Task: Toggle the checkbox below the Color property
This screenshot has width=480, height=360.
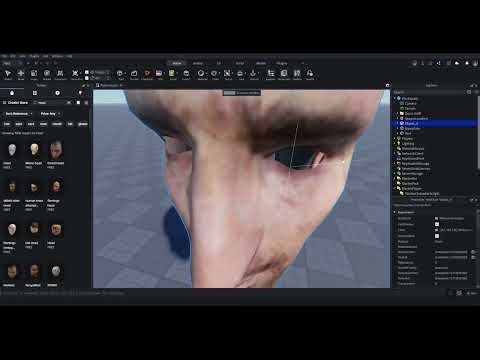Action: click(x=437, y=236)
